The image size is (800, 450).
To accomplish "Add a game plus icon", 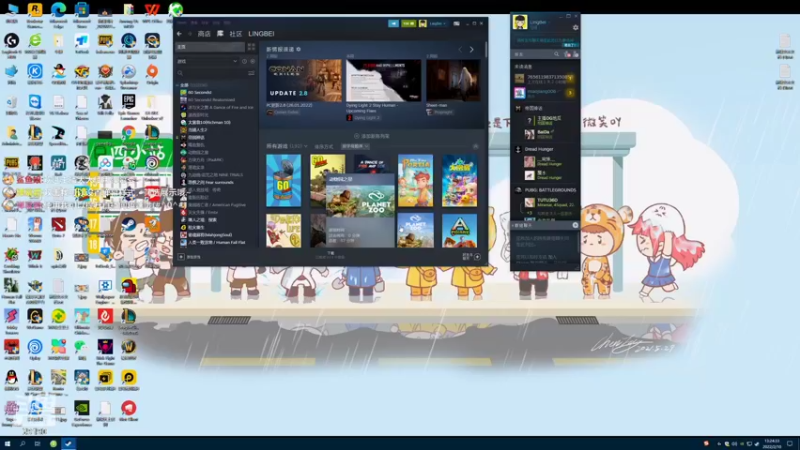I will [181, 257].
